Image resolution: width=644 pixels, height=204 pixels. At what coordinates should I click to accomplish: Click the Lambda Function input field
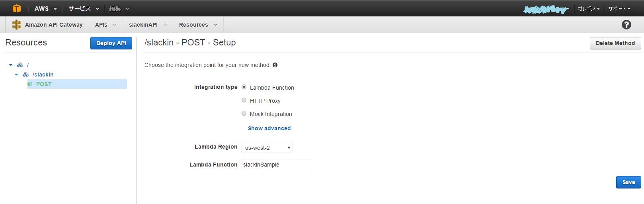276,165
